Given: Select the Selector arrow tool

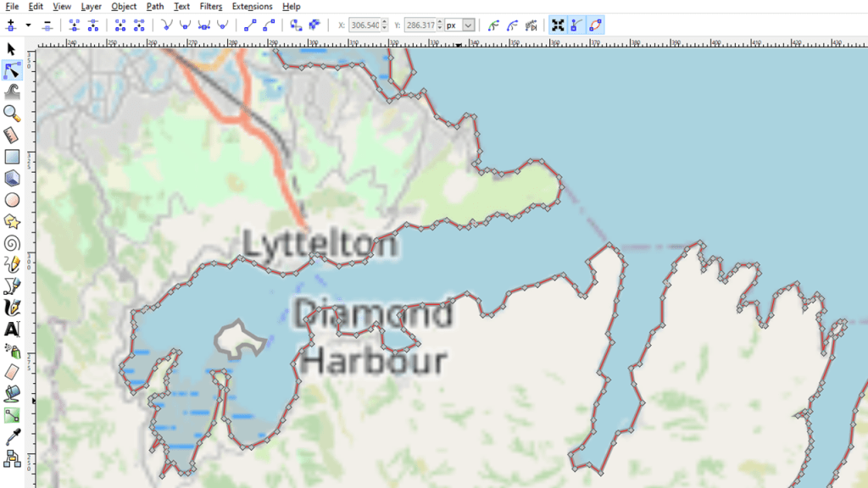Looking at the screenshot, I should tap(12, 49).
